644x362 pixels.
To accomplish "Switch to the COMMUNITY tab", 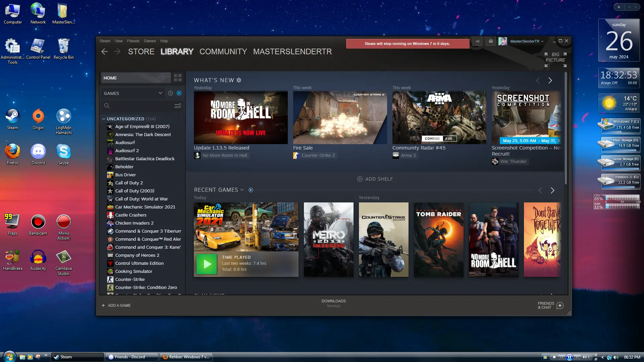I will [x=223, y=51].
